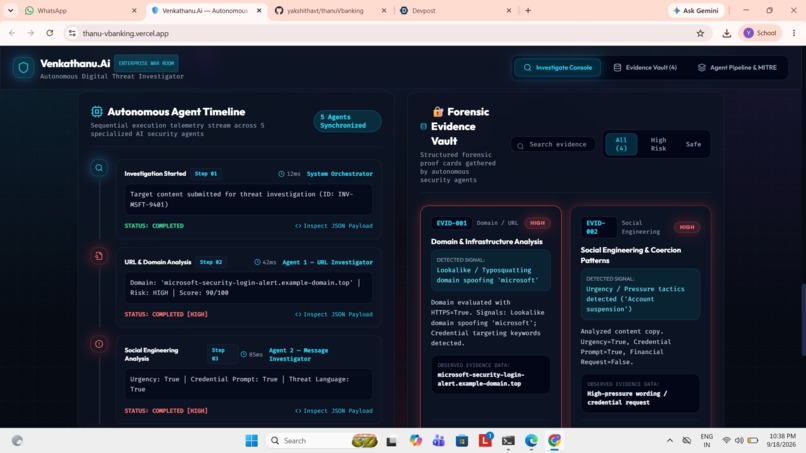Image resolution: width=806 pixels, height=453 pixels.
Task: Click the alert timeline marker for Social Engineering Analysis
Action: tap(99, 344)
